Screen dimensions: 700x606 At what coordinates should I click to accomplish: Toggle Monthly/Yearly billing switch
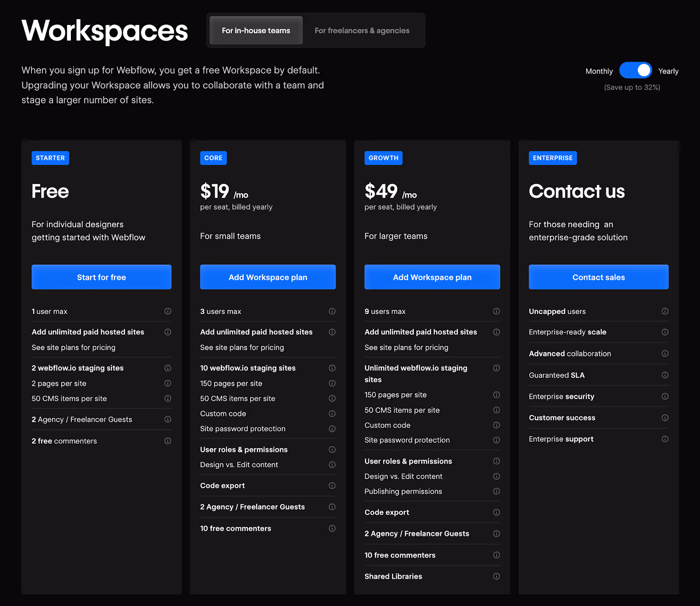(x=635, y=70)
